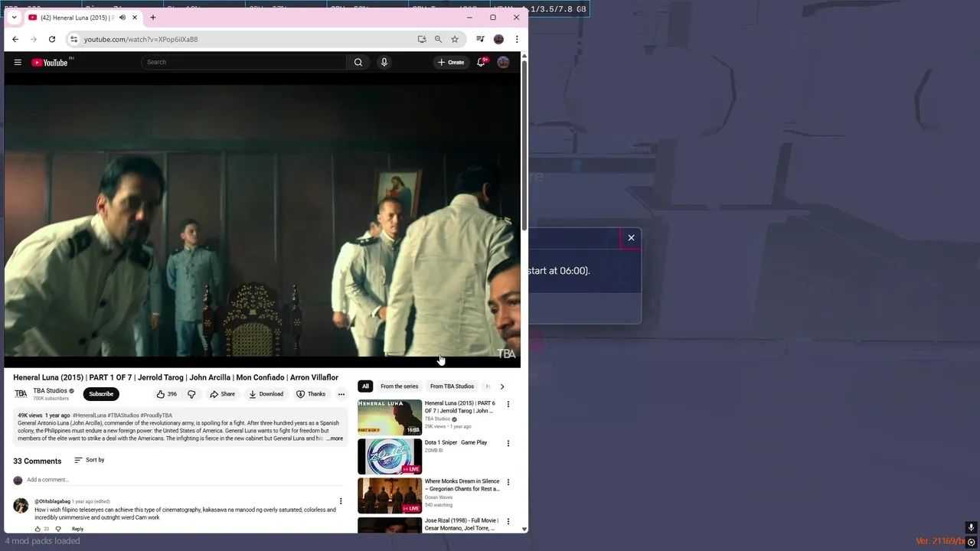Viewport: 980px width, 551px height.
Task: Dislike the comment by @Otitsblagabag
Action: (x=58, y=529)
